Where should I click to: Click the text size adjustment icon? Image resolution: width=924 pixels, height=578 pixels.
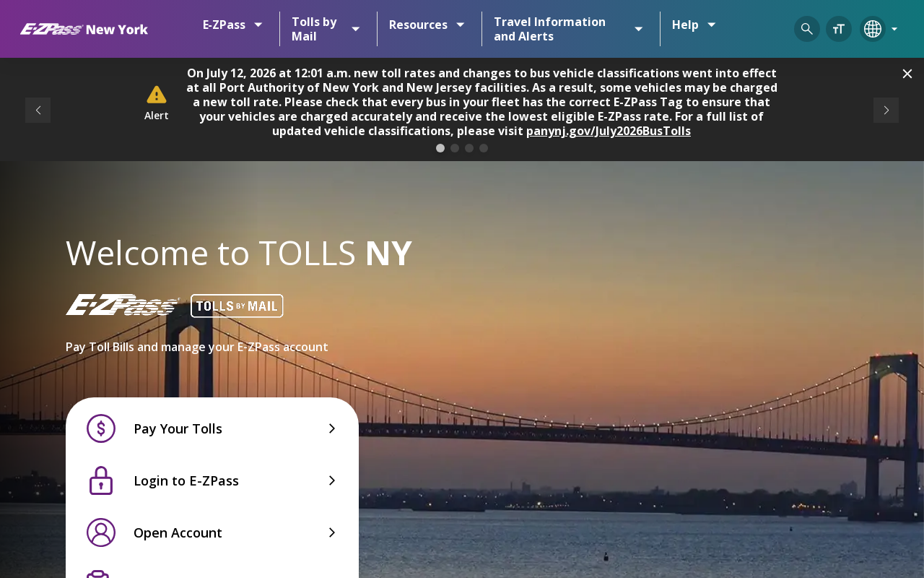[839, 29]
